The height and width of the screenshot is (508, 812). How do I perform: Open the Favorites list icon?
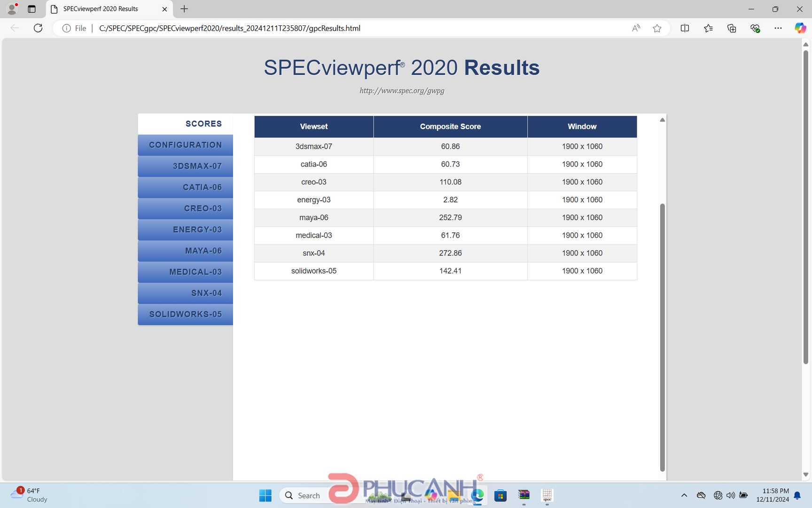(708, 28)
